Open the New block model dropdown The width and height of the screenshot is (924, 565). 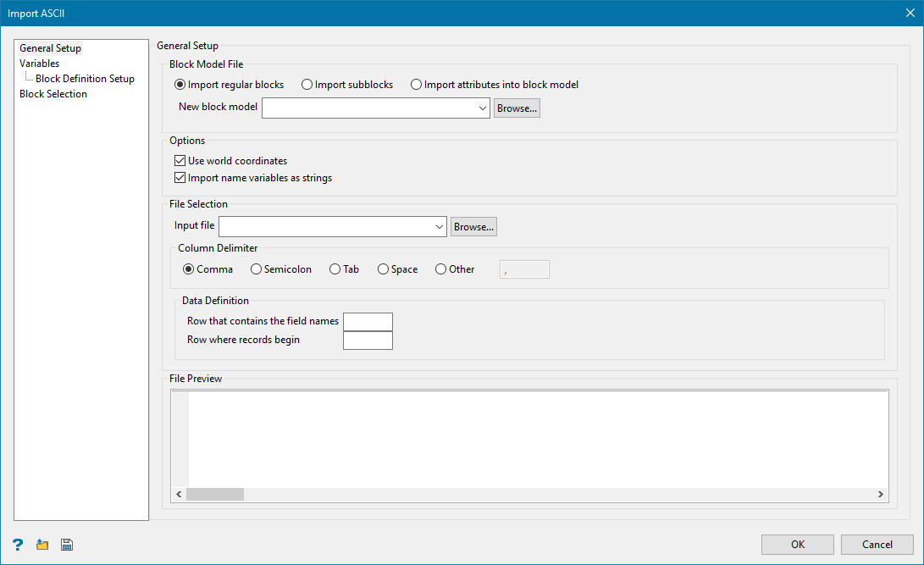pyautogui.click(x=482, y=108)
